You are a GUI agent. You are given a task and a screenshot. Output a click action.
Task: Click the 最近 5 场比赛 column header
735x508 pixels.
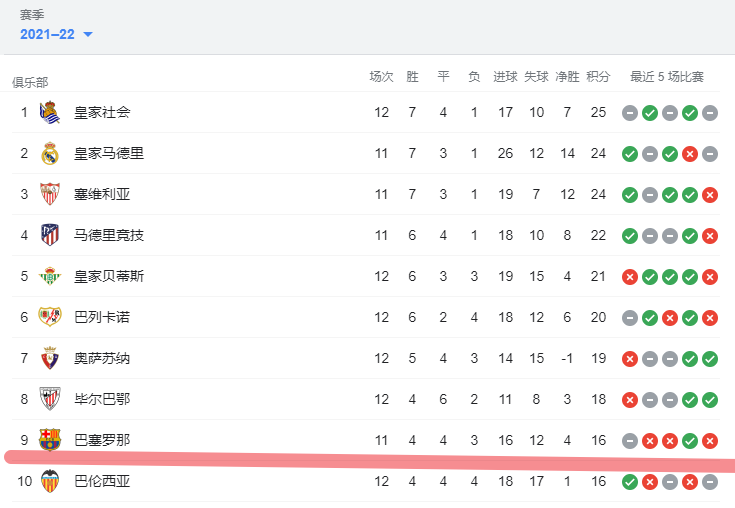pos(667,77)
